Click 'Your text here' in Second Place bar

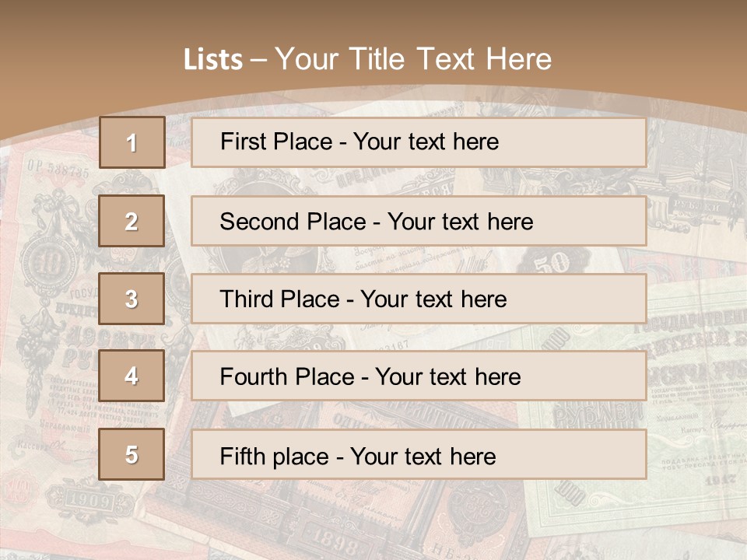pyautogui.click(x=460, y=222)
